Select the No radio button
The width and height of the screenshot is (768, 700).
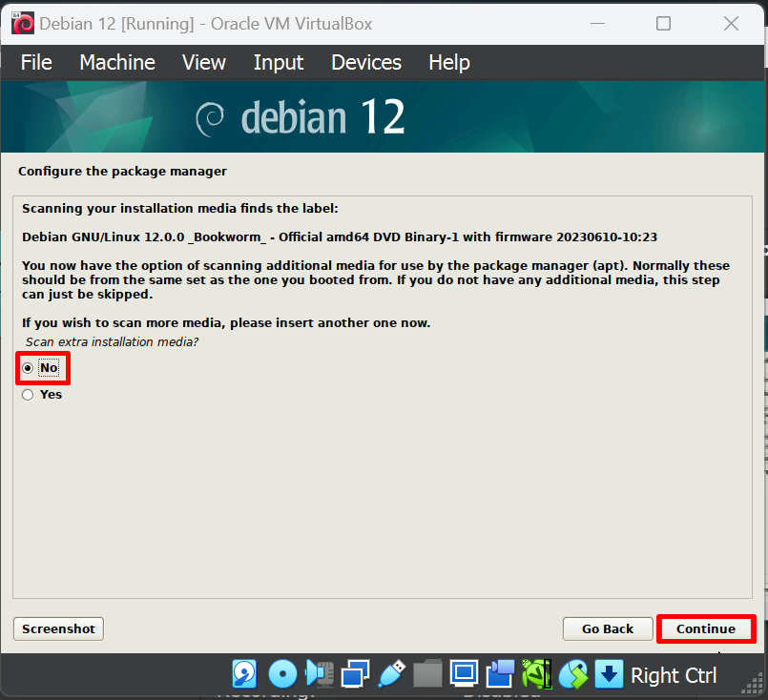coord(28,367)
